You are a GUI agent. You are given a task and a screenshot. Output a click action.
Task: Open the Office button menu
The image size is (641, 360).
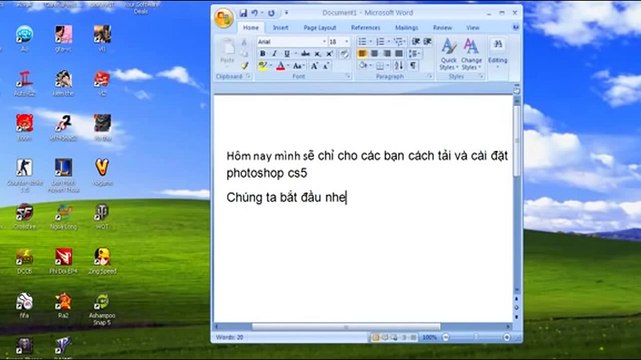(224, 18)
